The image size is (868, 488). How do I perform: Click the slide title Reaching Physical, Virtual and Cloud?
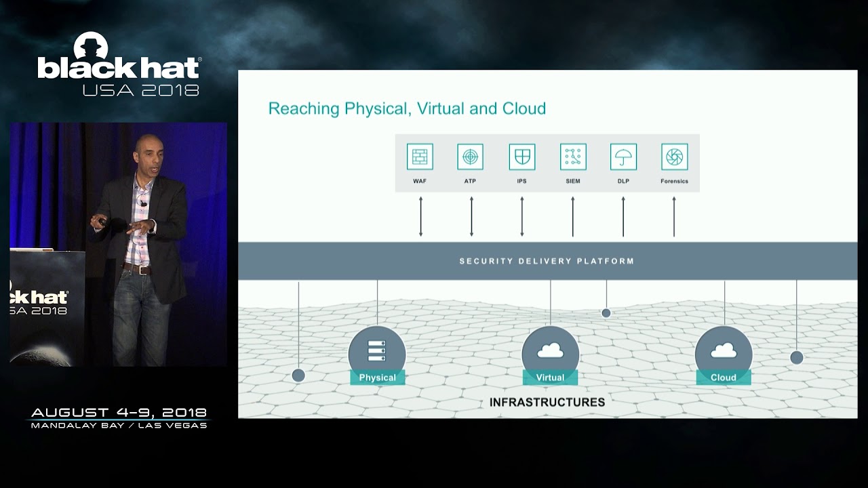coord(407,108)
